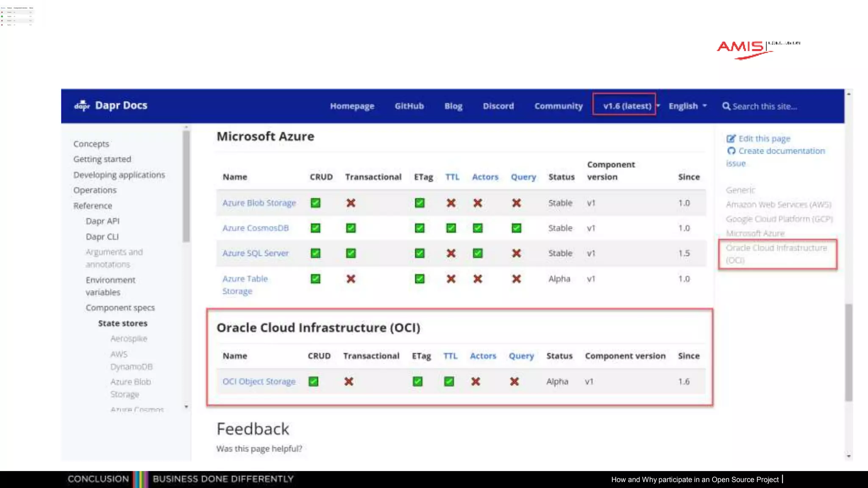Click green Query checkmark for Azure CosmosDB
The height and width of the screenshot is (488, 868).
pos(516,228)
